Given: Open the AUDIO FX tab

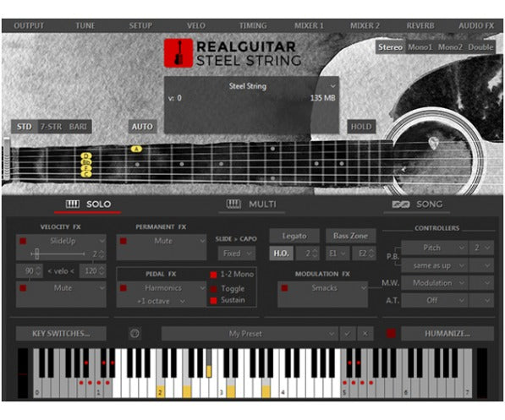Looking at the screenshot, I should coord(476,25).
